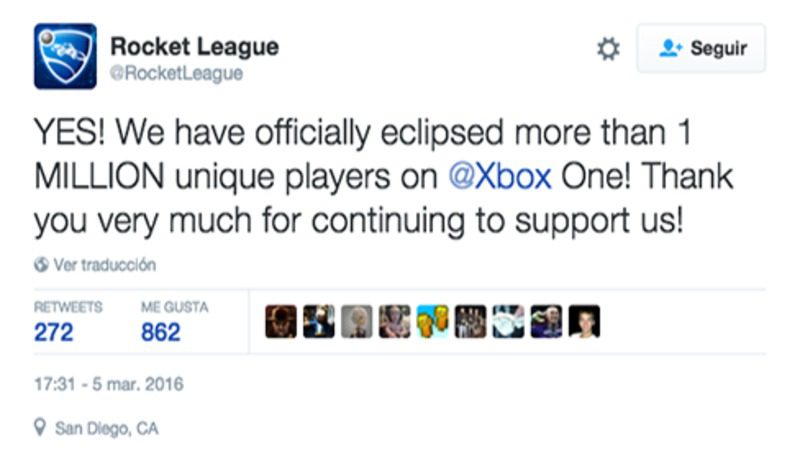Screen dimensions: 800x451
Task: Click Ver traducción to translate tweet
Action: point(104,265)
